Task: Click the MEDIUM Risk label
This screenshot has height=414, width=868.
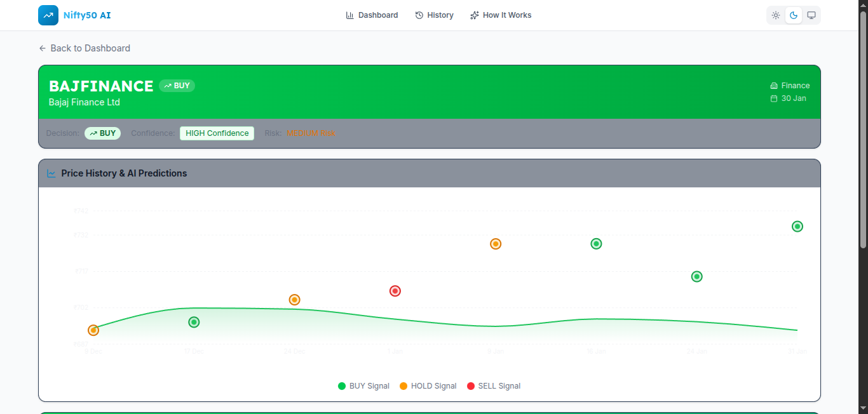Action: [x=310, y=133]
